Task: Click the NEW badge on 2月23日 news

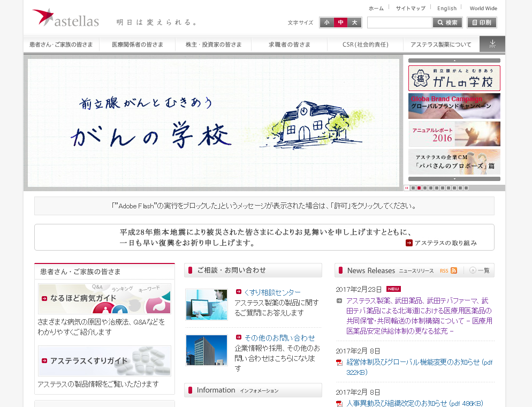Action: click(x=393, y=289)
